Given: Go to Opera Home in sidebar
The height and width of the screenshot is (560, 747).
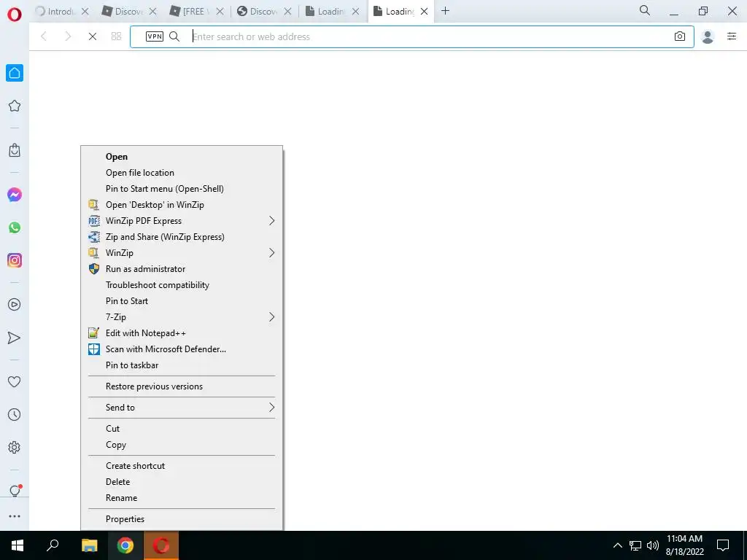Looking at the screenshot, I should [x=15, y=73].
